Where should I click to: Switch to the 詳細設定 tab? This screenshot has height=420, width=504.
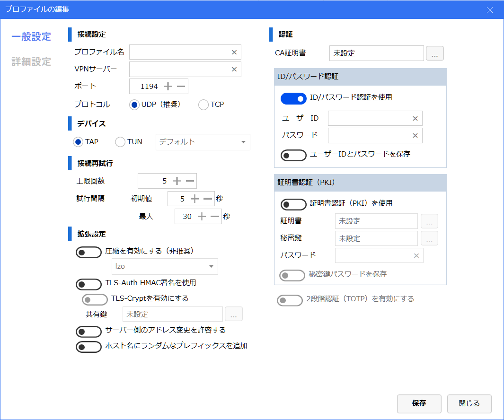[31, 61]
